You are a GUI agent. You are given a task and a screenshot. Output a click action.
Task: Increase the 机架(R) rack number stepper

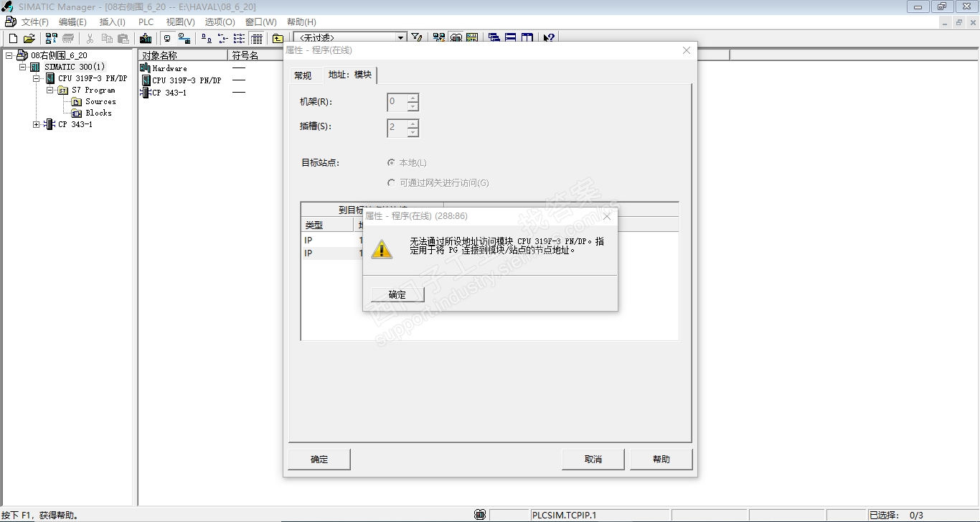[413, 98]
